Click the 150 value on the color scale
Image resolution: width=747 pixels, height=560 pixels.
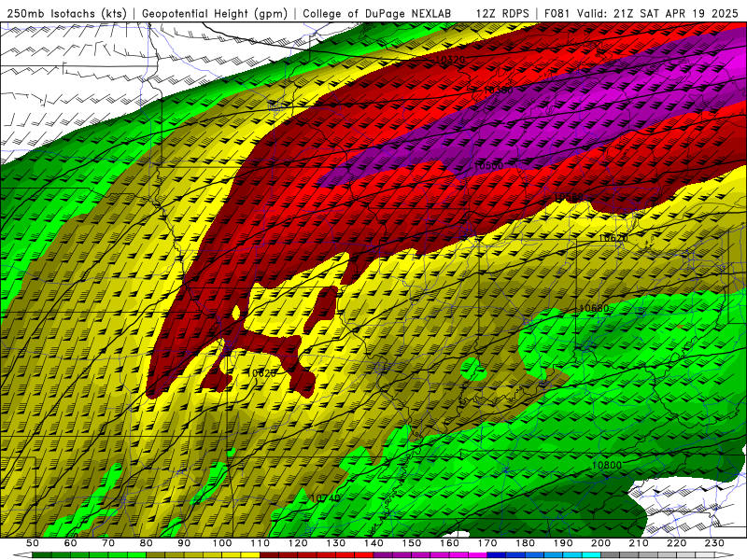[412, 543]
